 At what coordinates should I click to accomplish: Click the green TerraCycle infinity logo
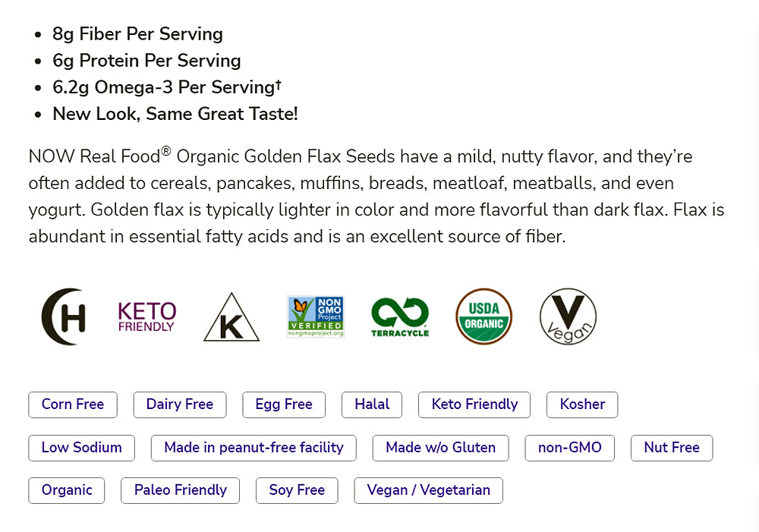(400, 316)
